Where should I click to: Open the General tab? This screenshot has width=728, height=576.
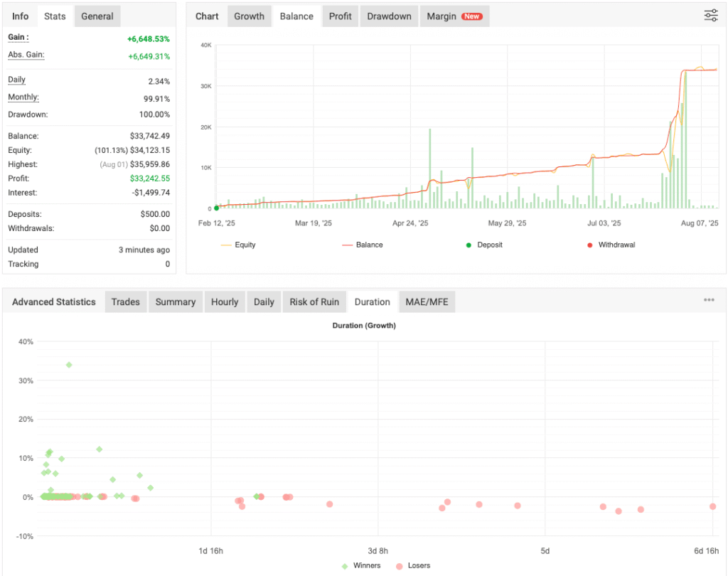(97, 16)
